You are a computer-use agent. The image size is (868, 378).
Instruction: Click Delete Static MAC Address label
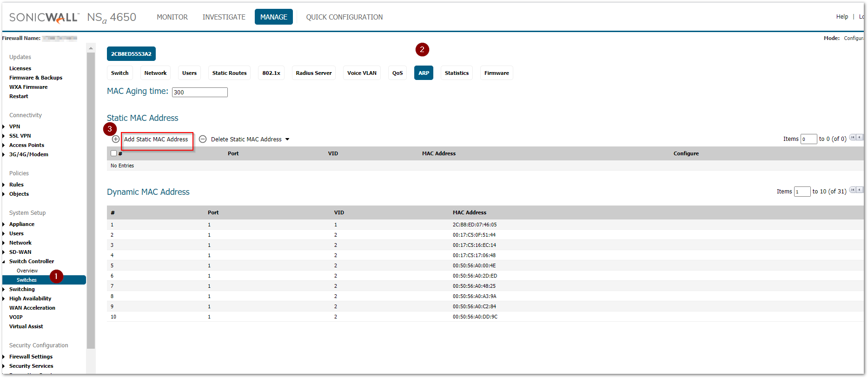(x=246, y=139)
